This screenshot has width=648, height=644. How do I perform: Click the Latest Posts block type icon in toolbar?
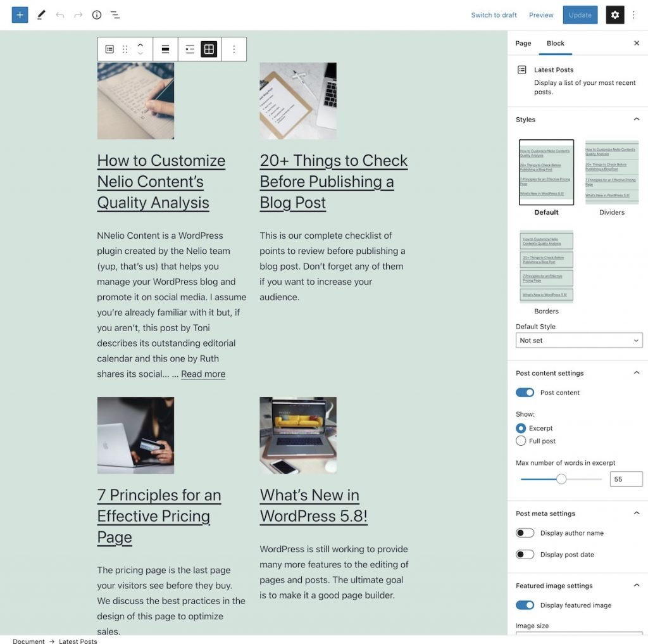(x=109, y=49)
